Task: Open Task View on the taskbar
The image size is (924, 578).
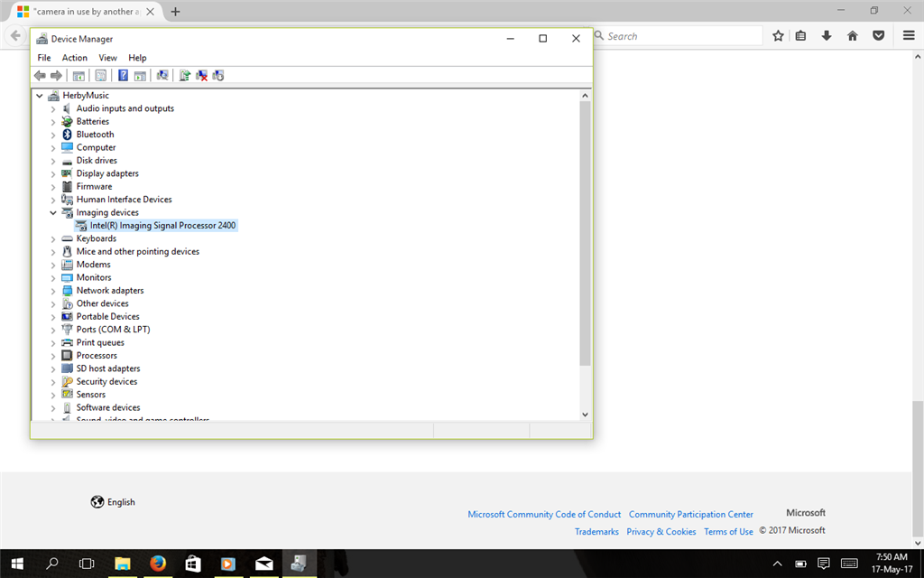Action: [87, 564]
